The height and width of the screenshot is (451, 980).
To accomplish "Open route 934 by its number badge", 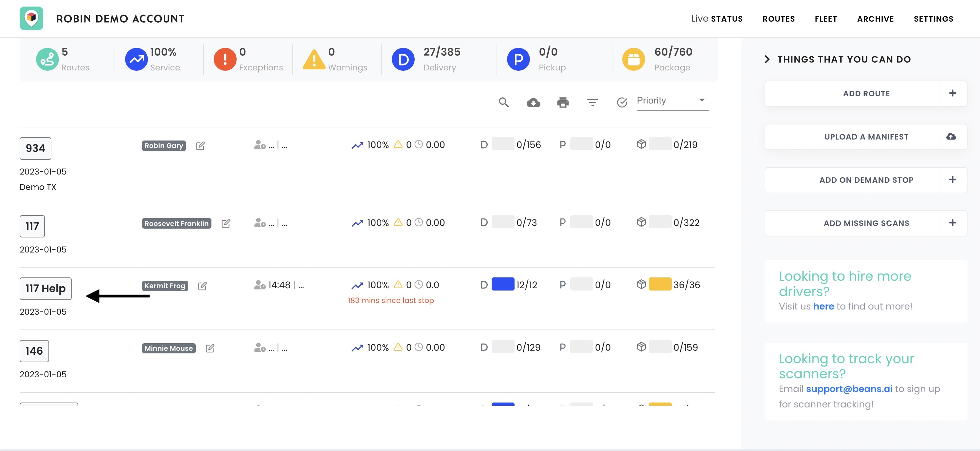I will point(35,148).
